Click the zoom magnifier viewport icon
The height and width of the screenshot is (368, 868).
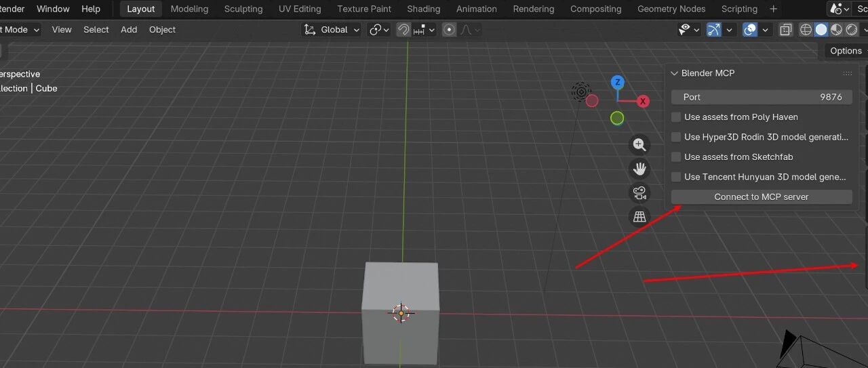[639, 144]
